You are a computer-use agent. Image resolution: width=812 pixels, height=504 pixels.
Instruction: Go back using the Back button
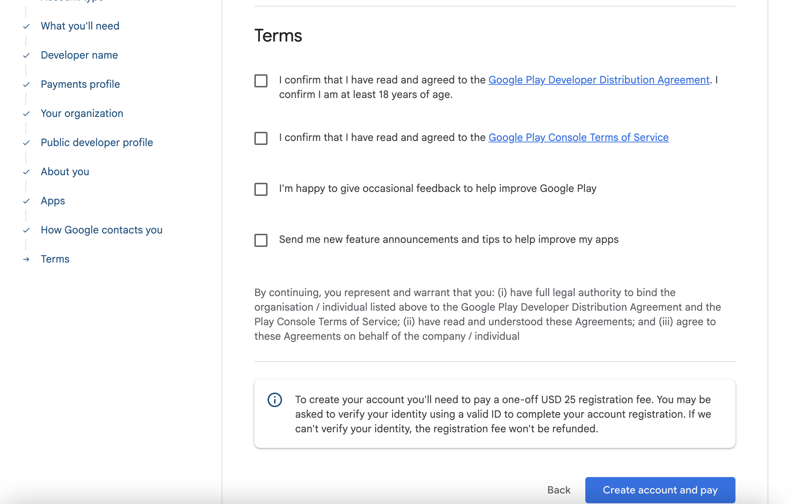(x=559, y=490)
